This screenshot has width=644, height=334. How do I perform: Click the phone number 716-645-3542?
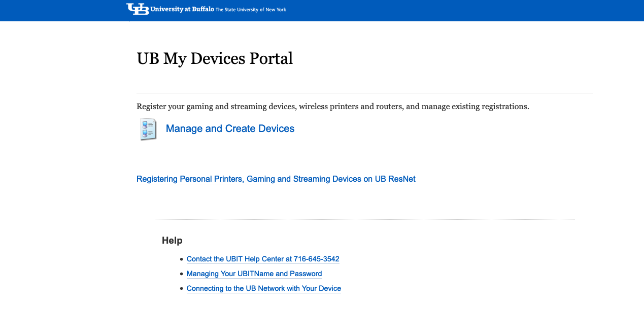pyautogui.click(x=316, y=259)
